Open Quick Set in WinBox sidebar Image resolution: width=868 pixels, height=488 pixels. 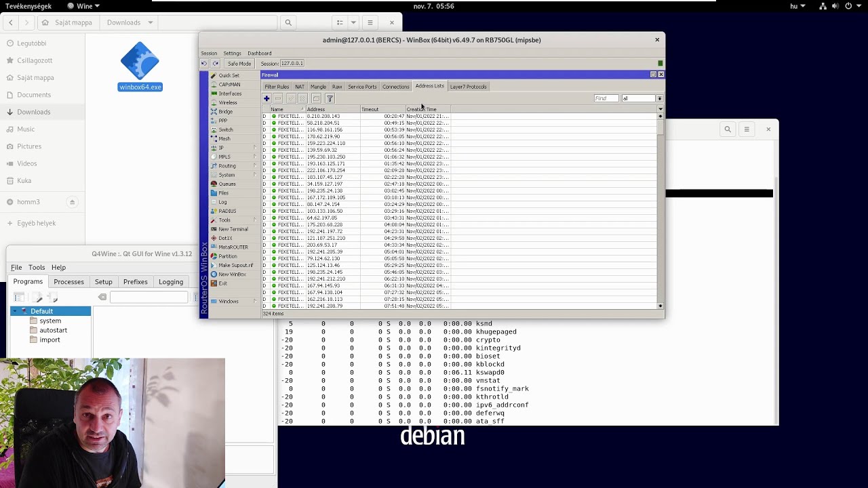229,75
